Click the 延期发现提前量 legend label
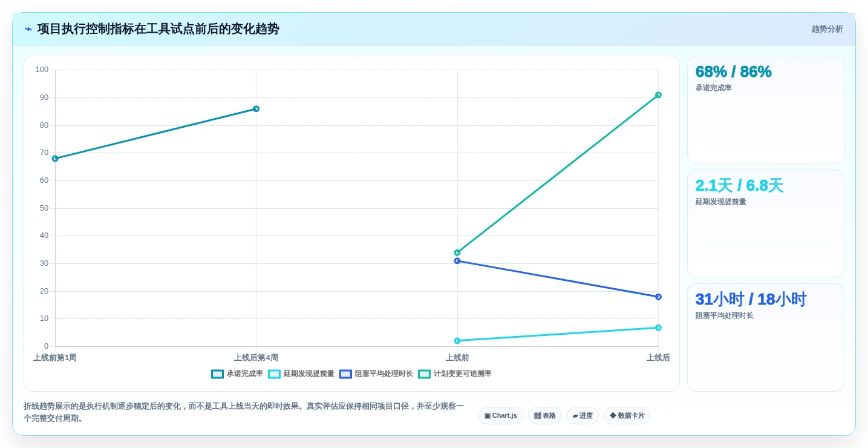 tap(309, 374)
